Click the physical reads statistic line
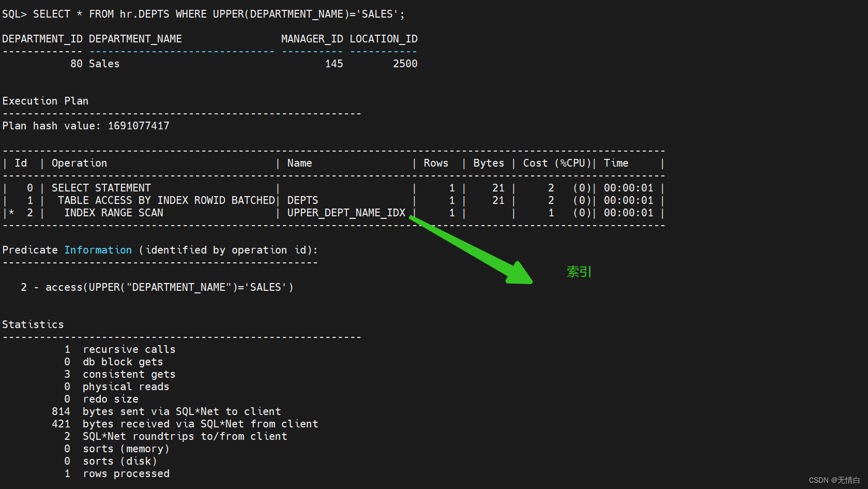The height and width of the screenshot is (489, 868). pyautogui.click(x=117, y=387)
